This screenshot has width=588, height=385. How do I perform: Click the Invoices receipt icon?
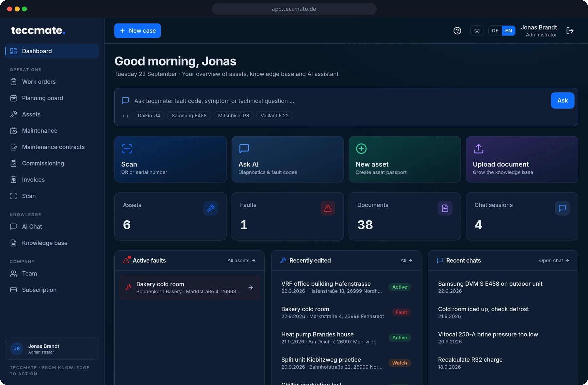pyautogui.click(x=13, y=180)
